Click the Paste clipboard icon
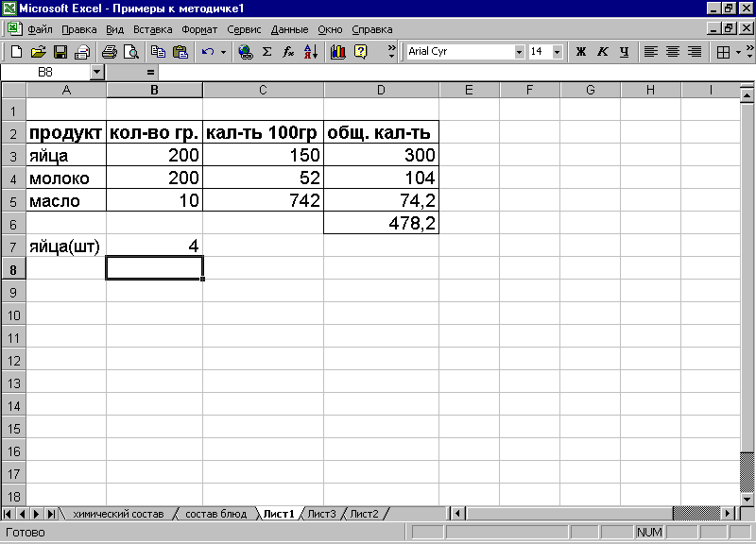The height and width of the screenshot is (544, 756). 180,52
